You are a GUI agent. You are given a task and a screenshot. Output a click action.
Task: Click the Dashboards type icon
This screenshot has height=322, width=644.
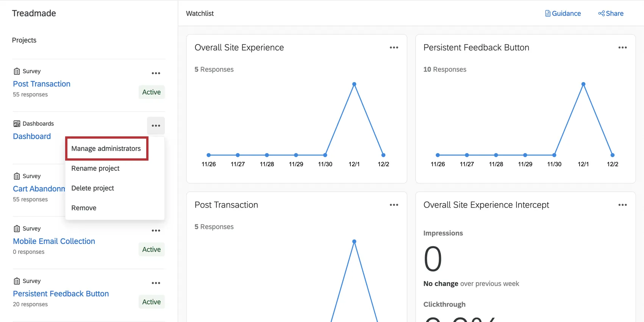pos(17,124)
